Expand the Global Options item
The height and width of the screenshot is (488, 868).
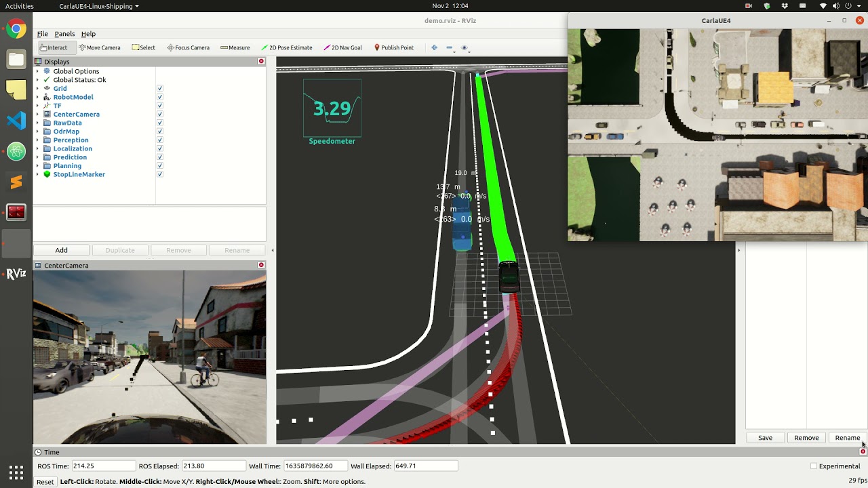click(x=38, y=71)
